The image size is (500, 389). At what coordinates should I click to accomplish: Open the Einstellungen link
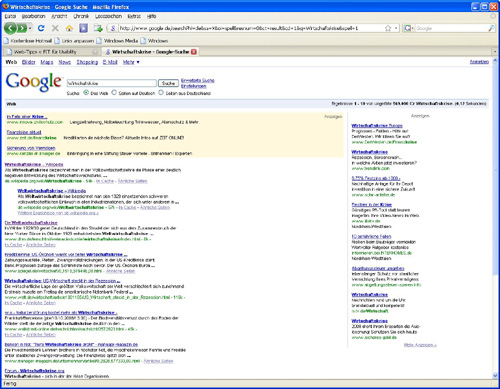tap(193, 86)
